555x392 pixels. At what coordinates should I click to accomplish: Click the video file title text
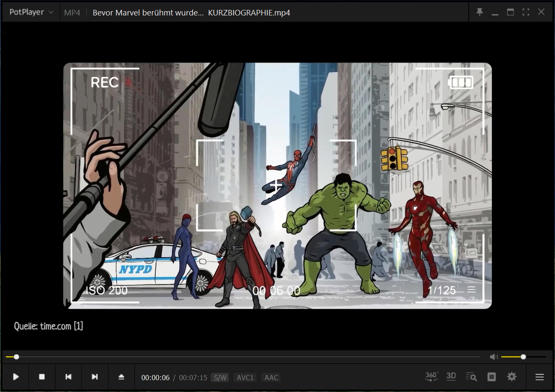pyautogui.click(x=191, y=12)
